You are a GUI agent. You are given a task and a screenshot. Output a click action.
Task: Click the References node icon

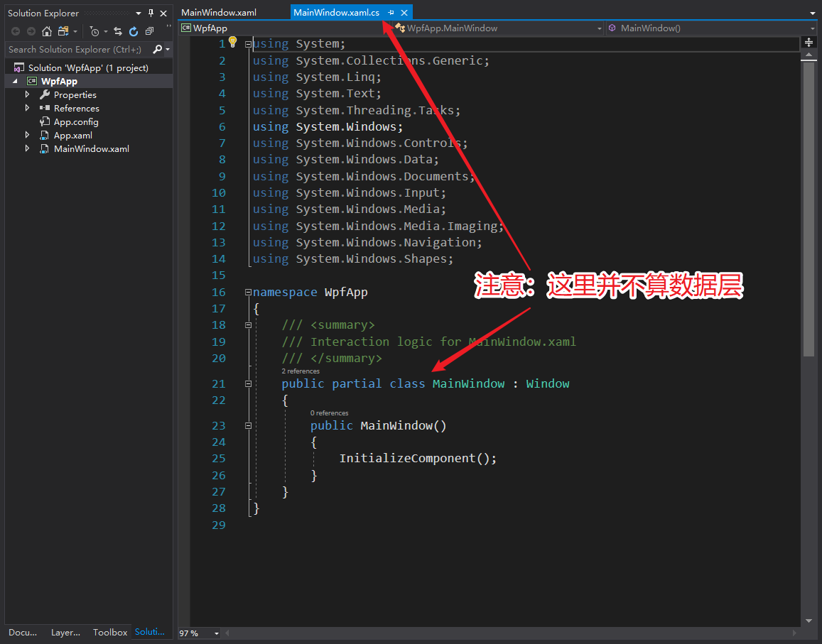(x=45, y=108)
